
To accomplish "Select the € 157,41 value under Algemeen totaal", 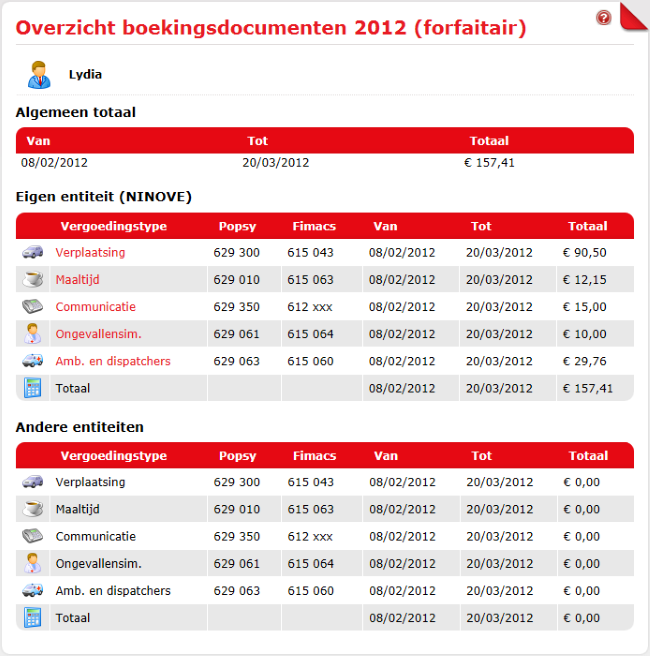I will pyautogui.click(x=489, y=162).
